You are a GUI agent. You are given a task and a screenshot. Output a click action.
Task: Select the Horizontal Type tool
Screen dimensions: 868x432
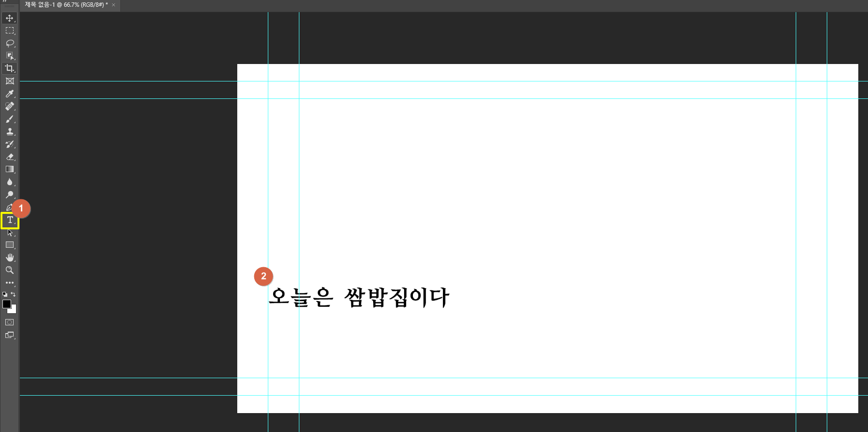(10, 220)
